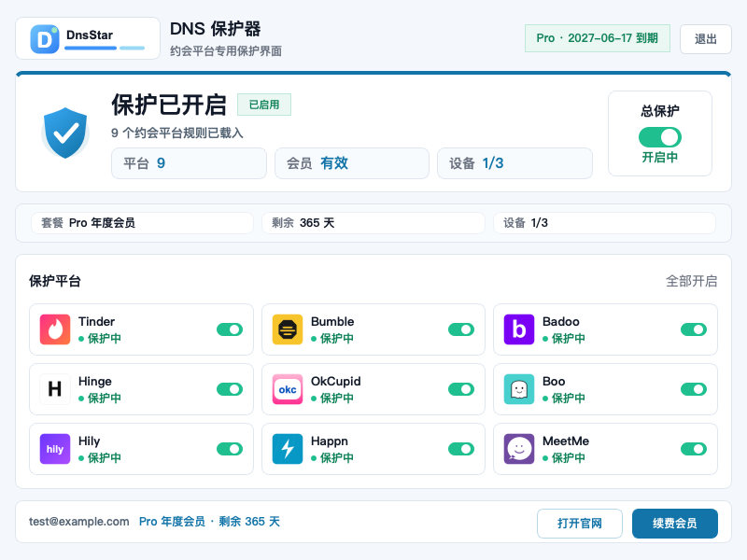
Task: Click the Pro 2027-06-17 到期 badge
Action: [598, 38]
